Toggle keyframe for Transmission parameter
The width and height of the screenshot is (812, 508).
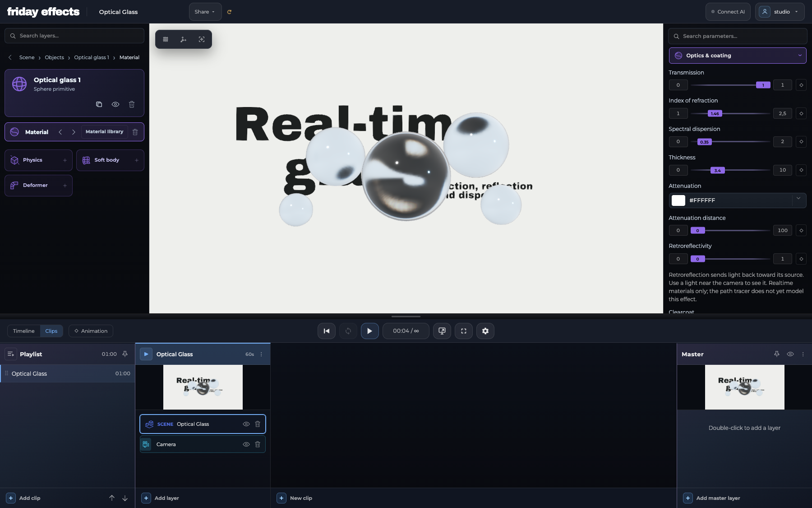pyautogui.click(x=801, y=85)
